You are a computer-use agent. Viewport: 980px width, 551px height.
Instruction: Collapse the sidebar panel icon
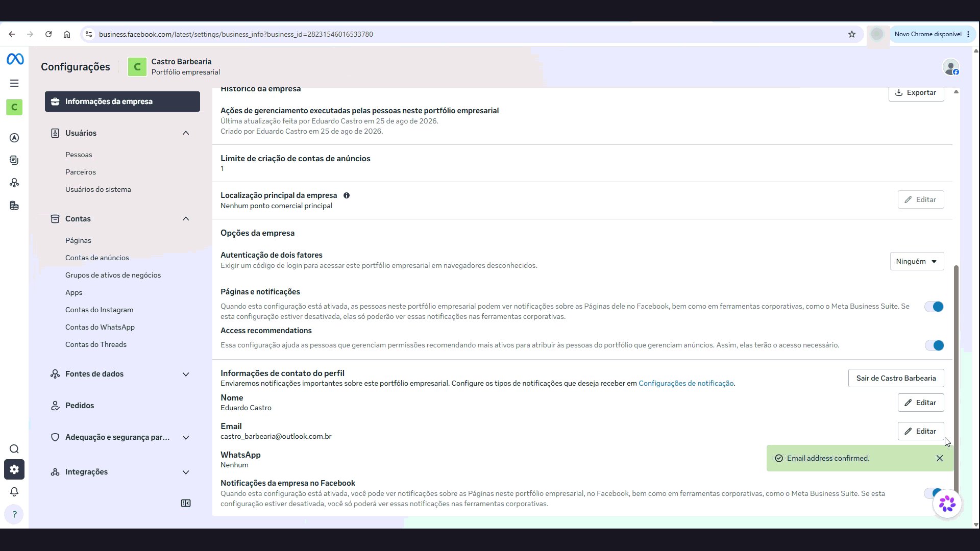point(186,504)
